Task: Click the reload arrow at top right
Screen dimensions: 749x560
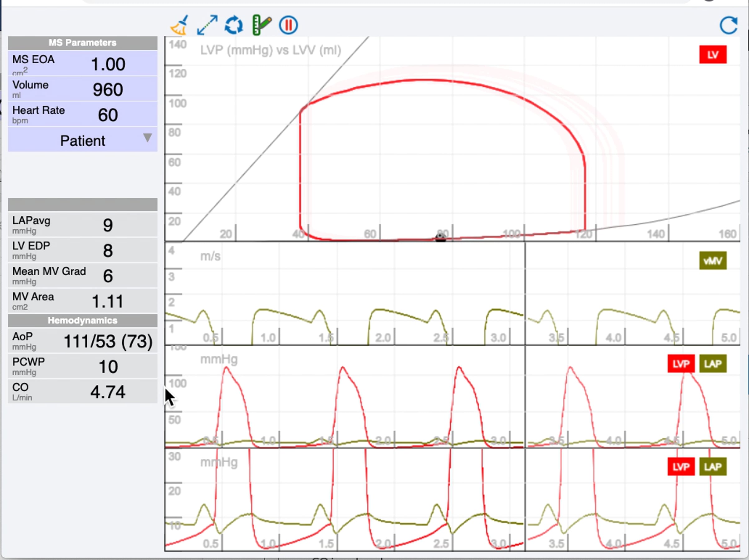Action: click(728, 25)
